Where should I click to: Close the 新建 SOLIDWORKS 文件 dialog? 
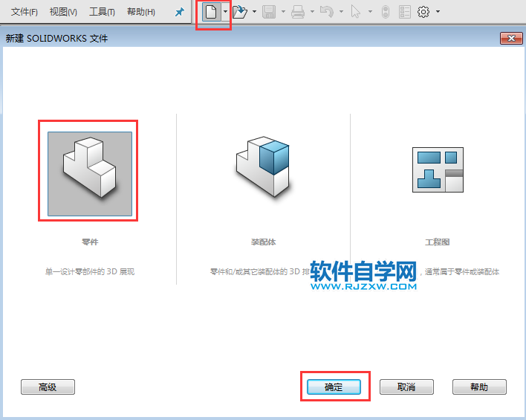(511, 38)
